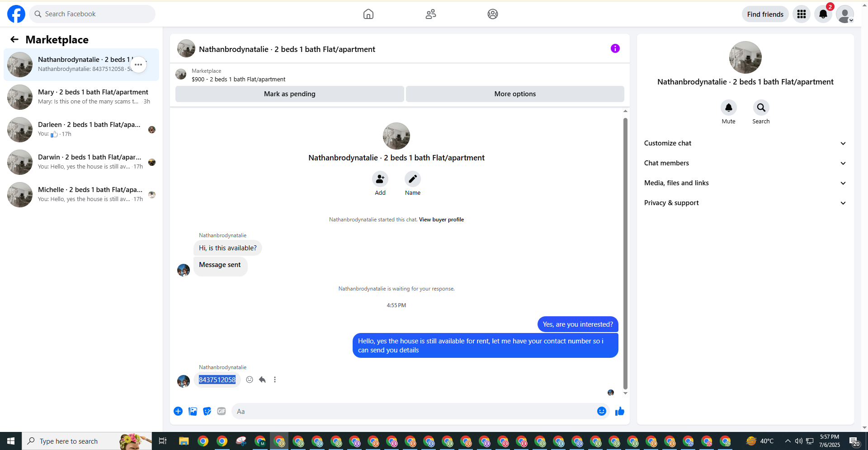Click the Find friends button

tap(765, 14)
